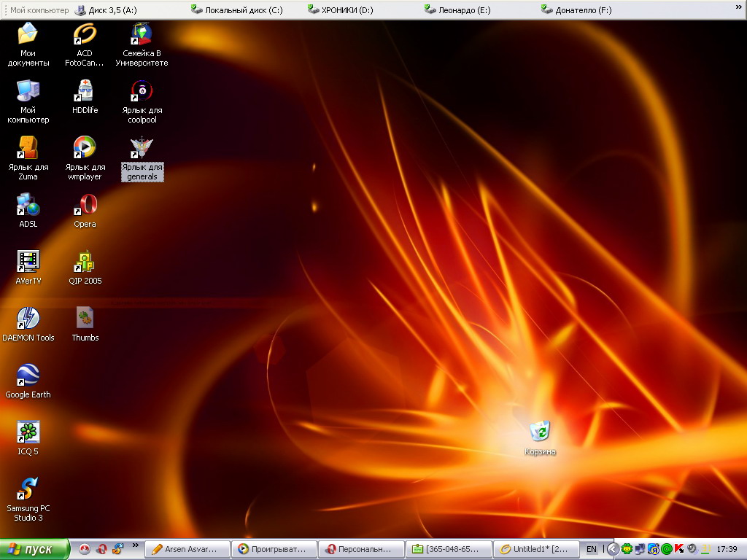Image resolution: width=747 pixels, height=560 pixels.
Task: Click the blue Я tray icon
Action: (653, 549)
